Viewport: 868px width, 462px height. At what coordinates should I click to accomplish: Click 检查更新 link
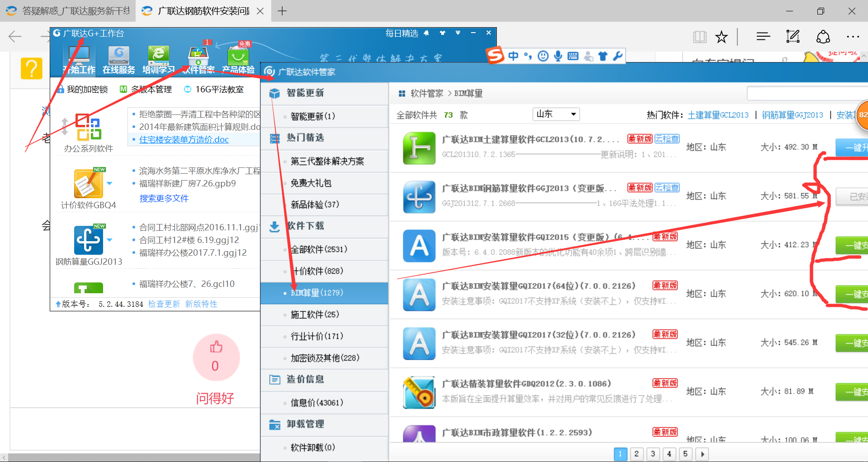(164, 304)
